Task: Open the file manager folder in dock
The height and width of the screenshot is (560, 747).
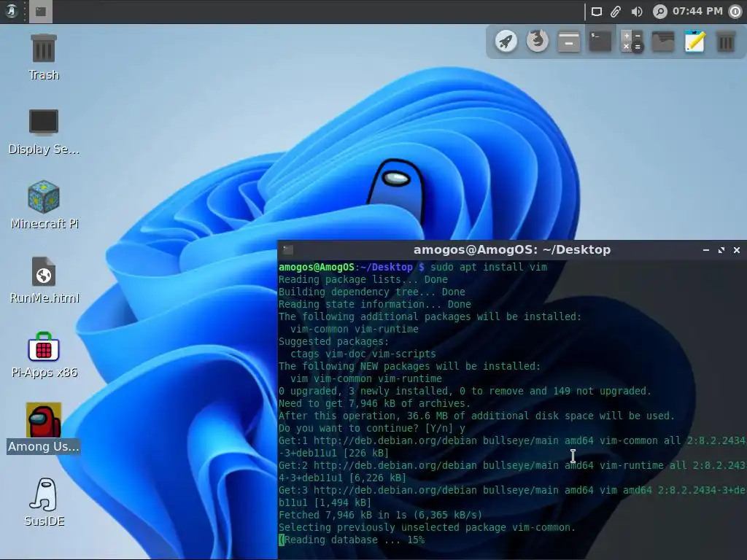Action: click(663, 42)
